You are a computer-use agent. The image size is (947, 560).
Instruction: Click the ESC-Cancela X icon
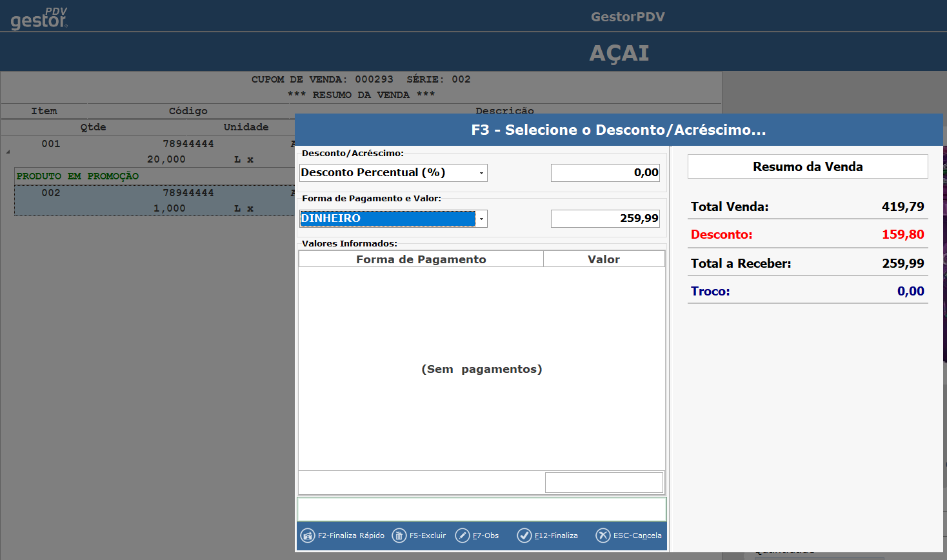click(603, 535)
